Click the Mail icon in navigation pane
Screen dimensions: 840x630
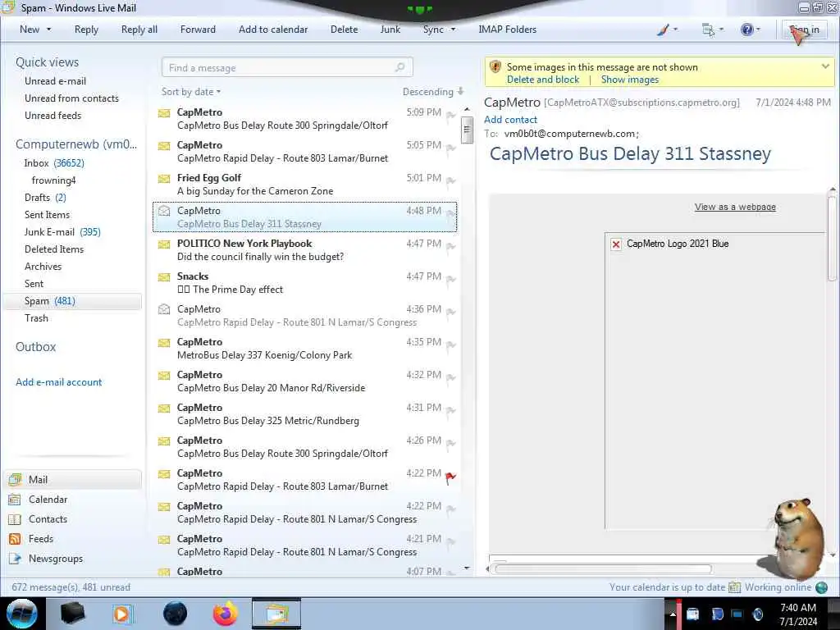coord(15,479)
